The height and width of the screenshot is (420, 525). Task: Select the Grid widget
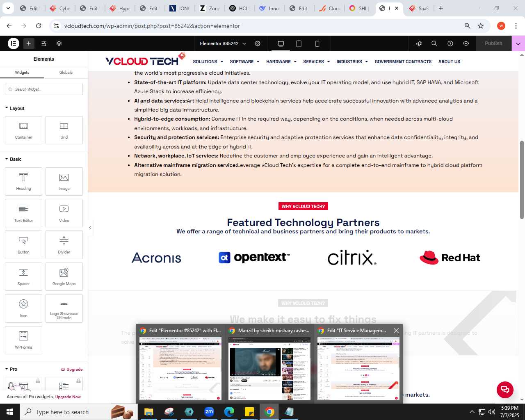[64, 130]
